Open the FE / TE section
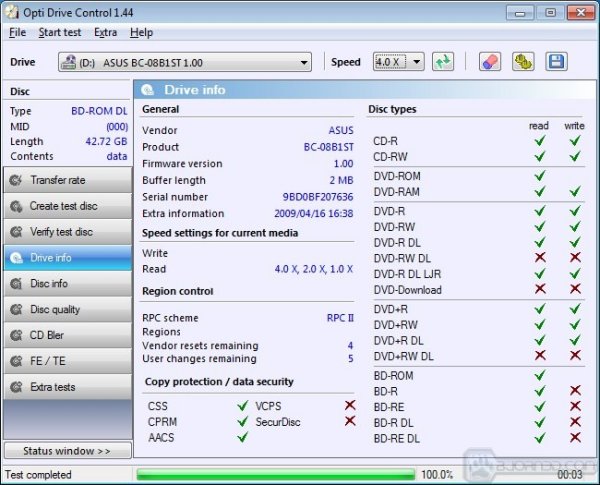 pos(68,361)
